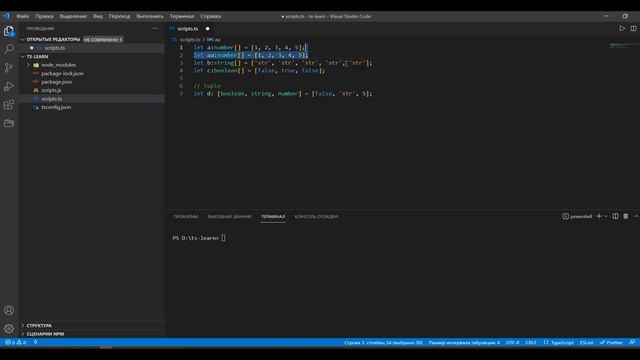Open the Extensions view

tap(9, 104)
